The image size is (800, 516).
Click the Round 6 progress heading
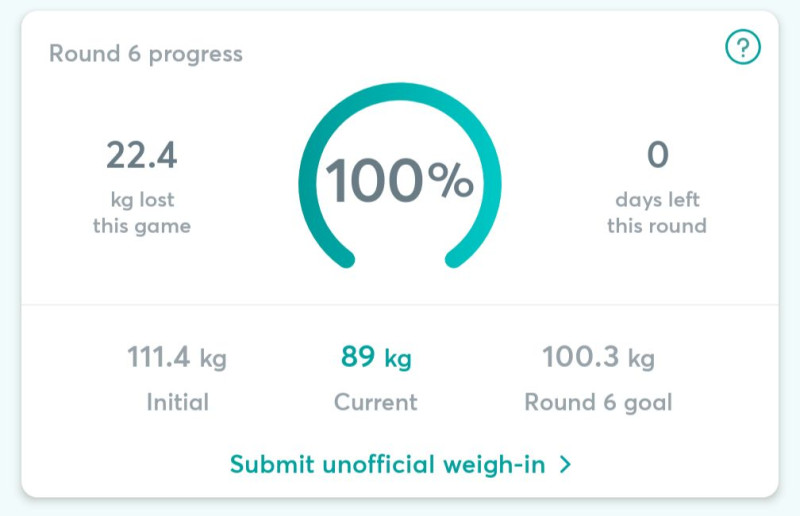click(146, 54)
